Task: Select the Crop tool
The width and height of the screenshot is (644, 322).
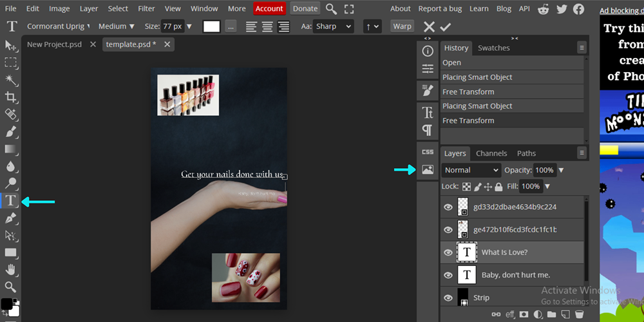Action: click(10, 97)
